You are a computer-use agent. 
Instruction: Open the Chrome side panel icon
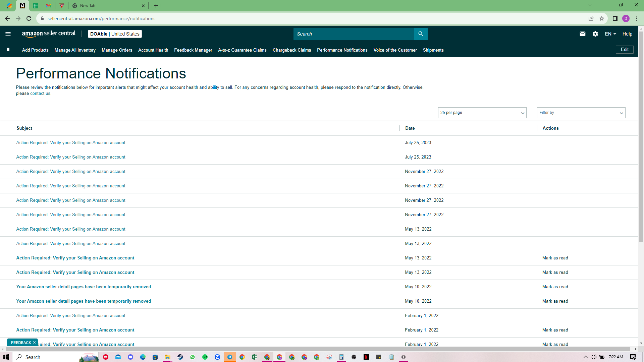click(x=615, y=18)
